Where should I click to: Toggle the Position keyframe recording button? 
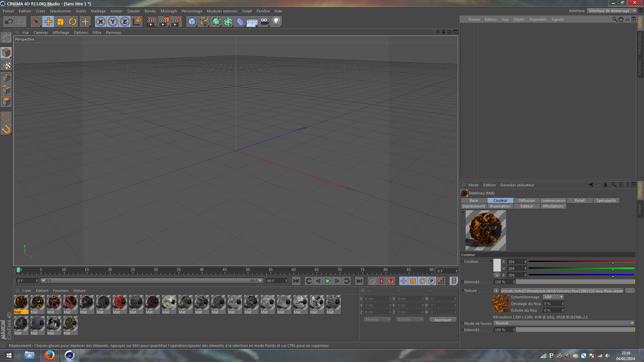tap(404, 281)
